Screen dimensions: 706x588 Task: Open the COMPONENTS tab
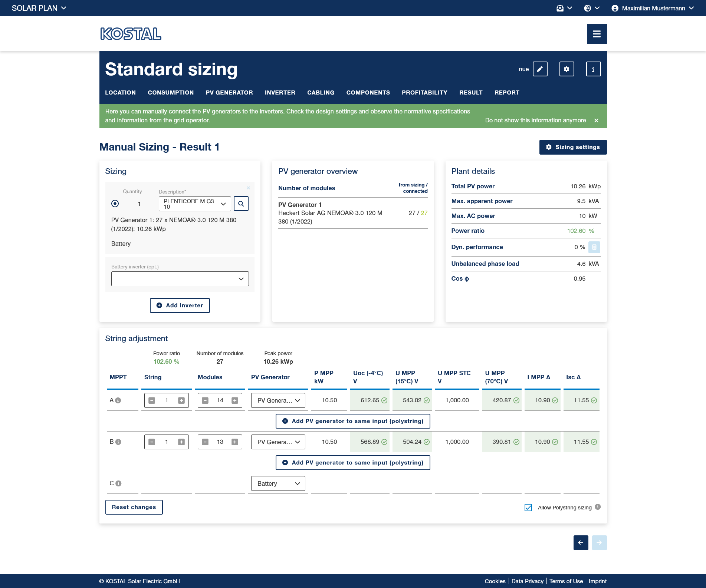pos(368,93)
